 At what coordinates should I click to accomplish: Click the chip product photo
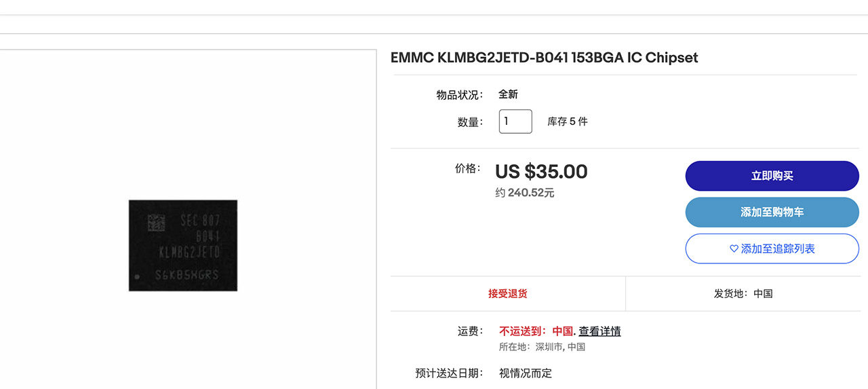183,245
